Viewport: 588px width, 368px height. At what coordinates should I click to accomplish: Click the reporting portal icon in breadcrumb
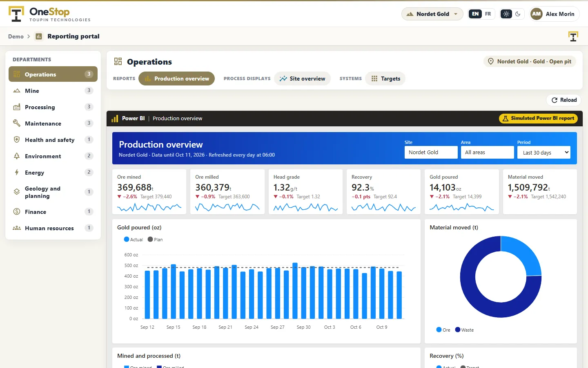[x=39, y=36]
